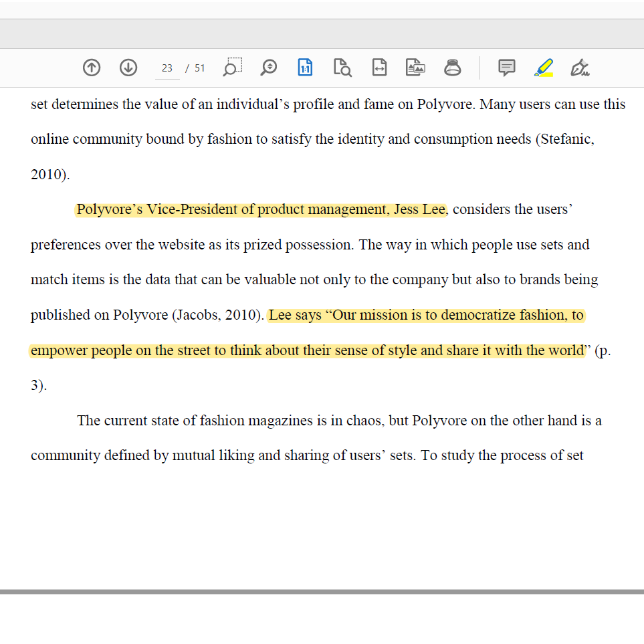Open the zoom in/out magnifier tool
Screen dimensions: 644x644
[269, 68]
